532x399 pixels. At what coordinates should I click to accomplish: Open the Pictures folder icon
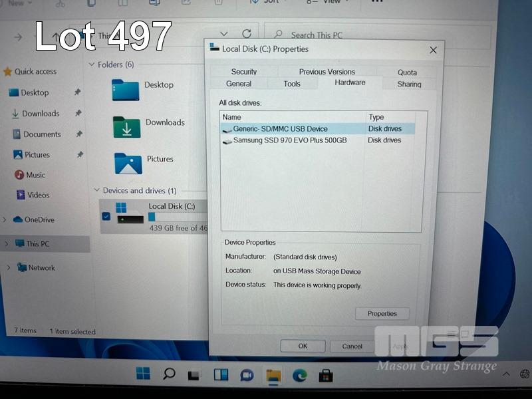[128, 163]
